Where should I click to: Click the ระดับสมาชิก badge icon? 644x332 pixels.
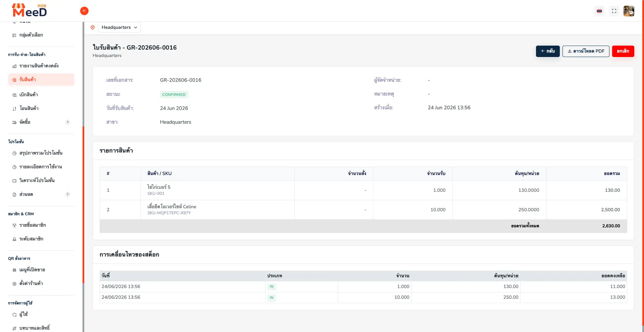click(14, 239)
